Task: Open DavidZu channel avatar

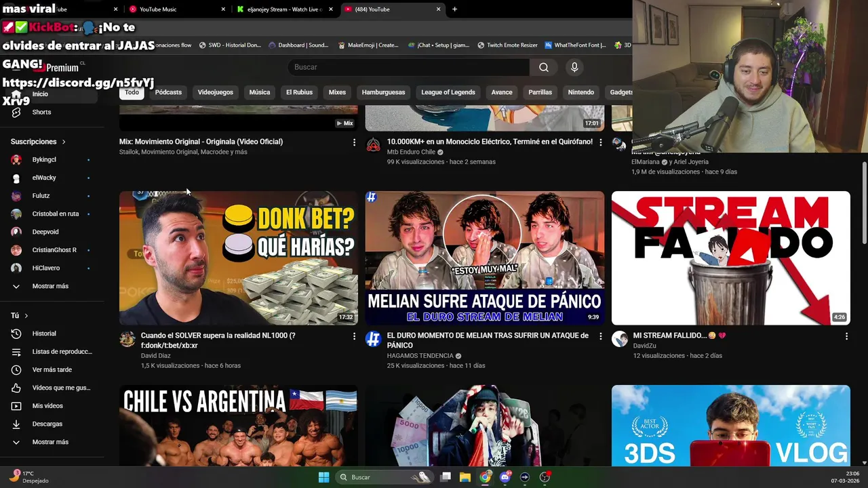Action: pyautogui.click(x=620, y=340)
